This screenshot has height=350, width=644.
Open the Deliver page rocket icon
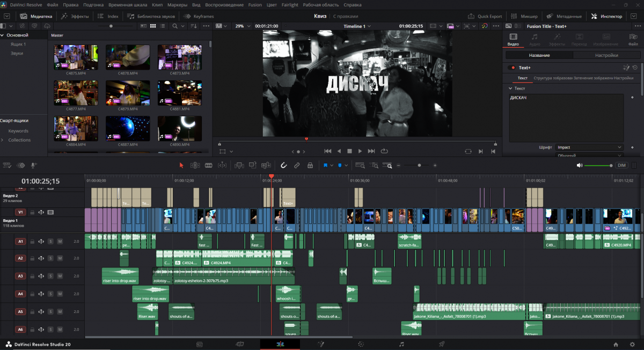coord(442,344)
